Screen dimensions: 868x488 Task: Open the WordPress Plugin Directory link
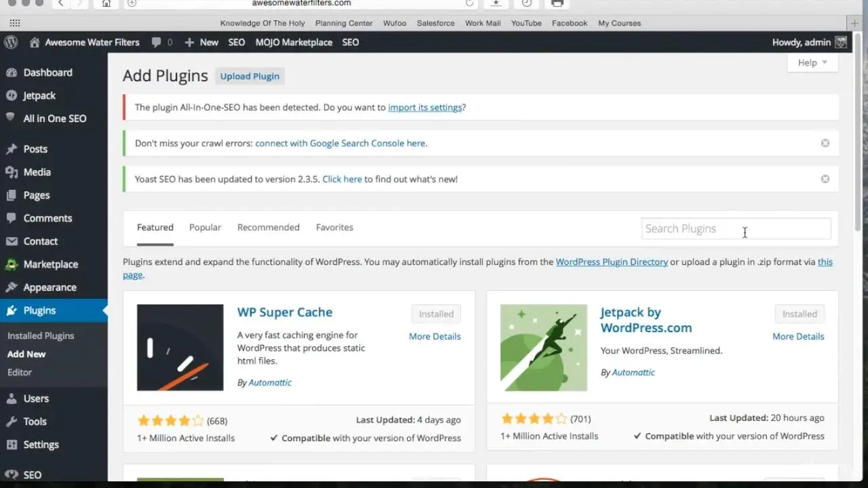pyautogui.click(x=612, y=262)
